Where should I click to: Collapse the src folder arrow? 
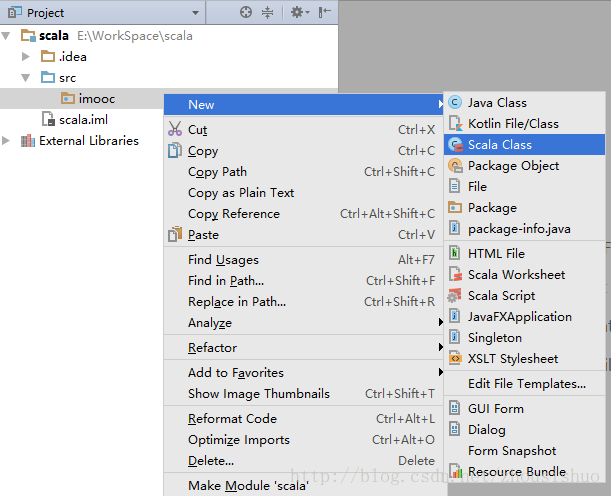26,78
